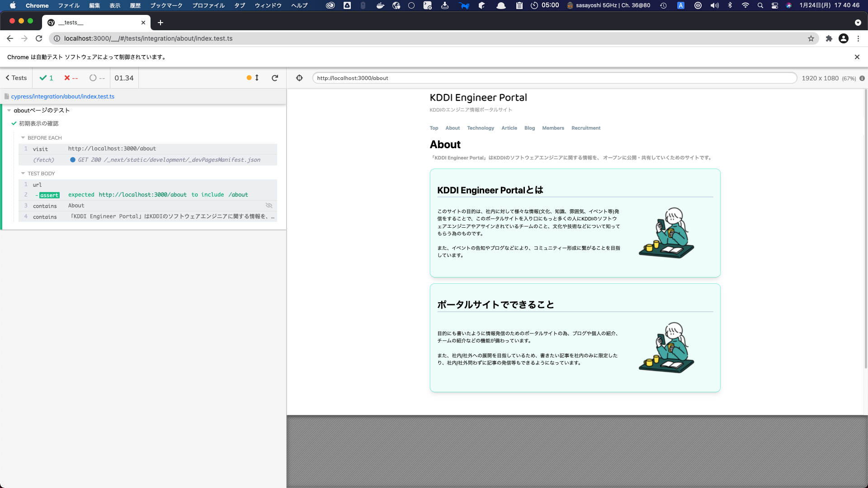
Task: Bookmark this page with star icon
Action: tap(811, 38)
